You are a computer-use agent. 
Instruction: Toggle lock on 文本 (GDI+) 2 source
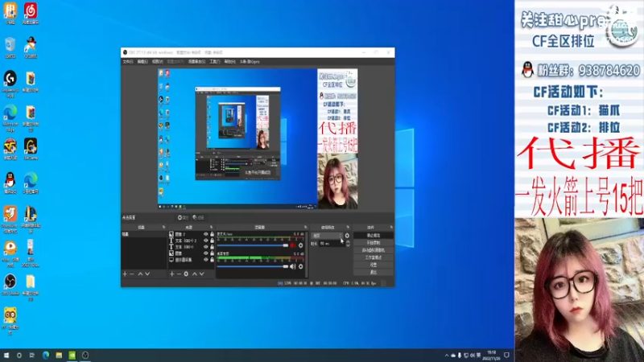212,241
